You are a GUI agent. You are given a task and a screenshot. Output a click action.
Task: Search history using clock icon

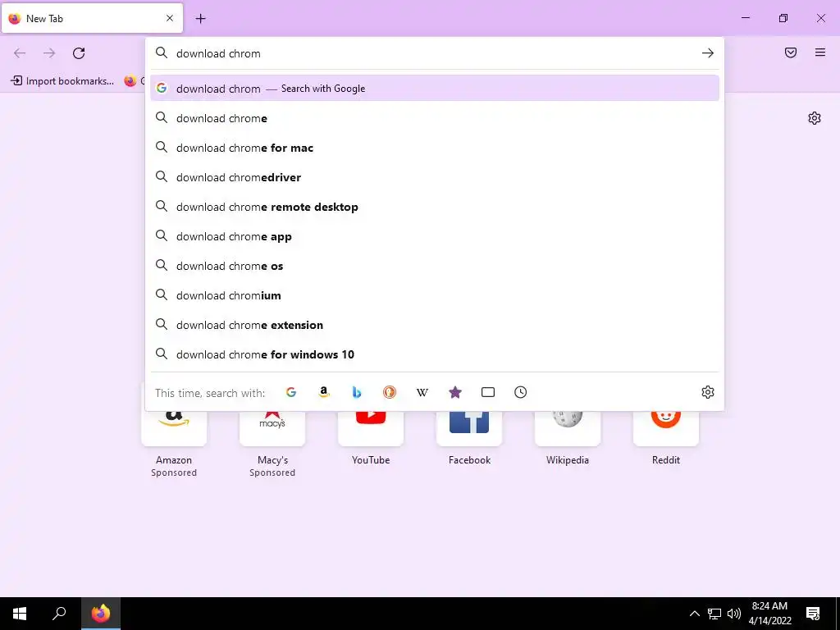(521, 392)
